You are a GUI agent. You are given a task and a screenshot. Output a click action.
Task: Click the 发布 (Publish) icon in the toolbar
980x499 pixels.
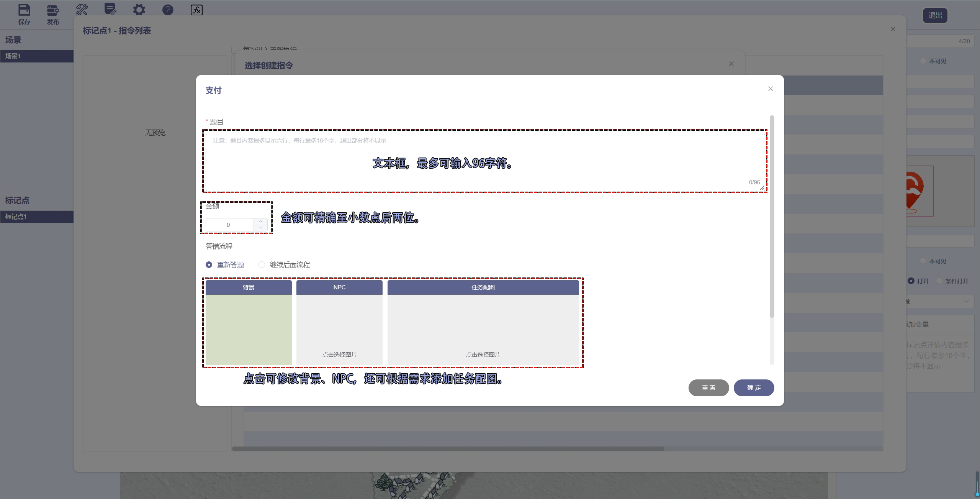pos(53,10)
